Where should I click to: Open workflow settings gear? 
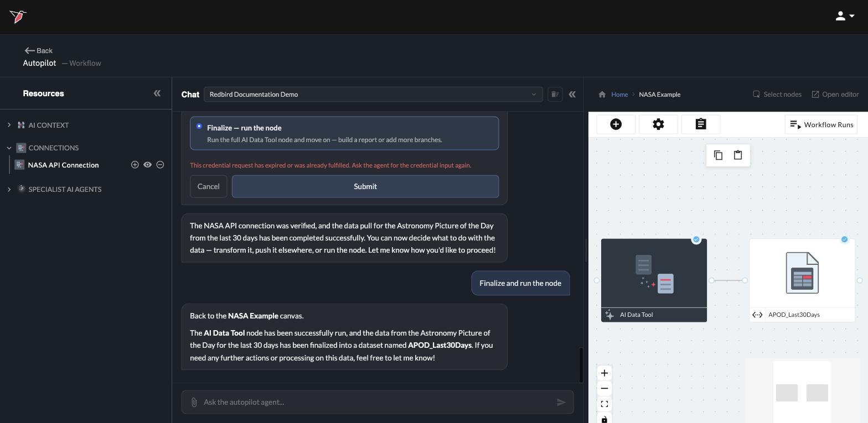coord(658,124)
